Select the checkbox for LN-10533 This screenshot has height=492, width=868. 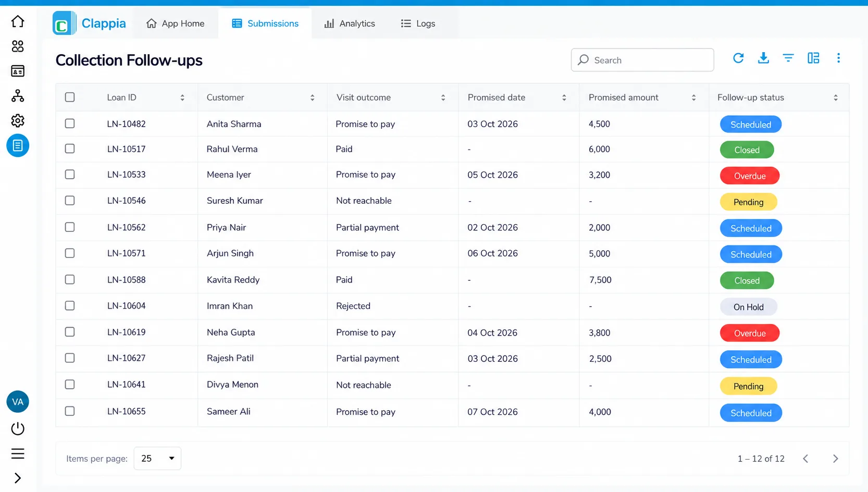pos(70,175)
